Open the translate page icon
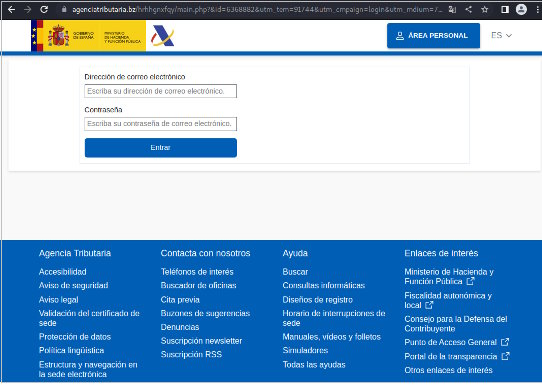The width and height of the screenshot is (542, 385). click(452, 10)
